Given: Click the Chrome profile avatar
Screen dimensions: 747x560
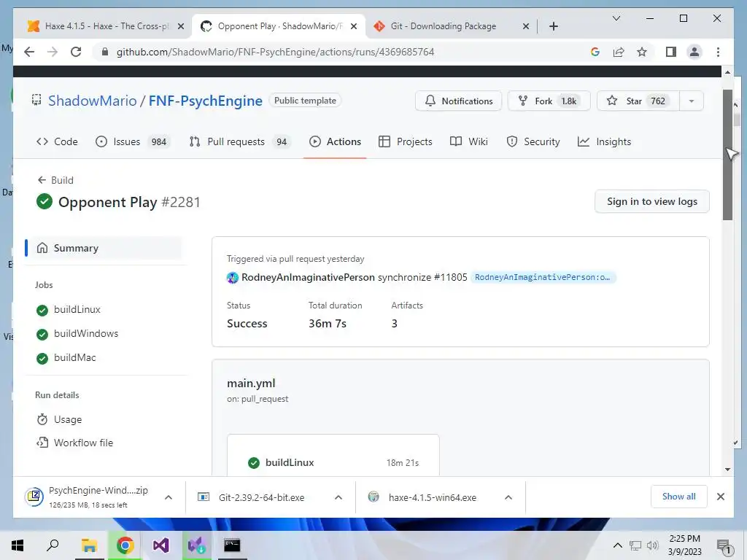Looking at the screenshot, I should click(x=694, y=52).
